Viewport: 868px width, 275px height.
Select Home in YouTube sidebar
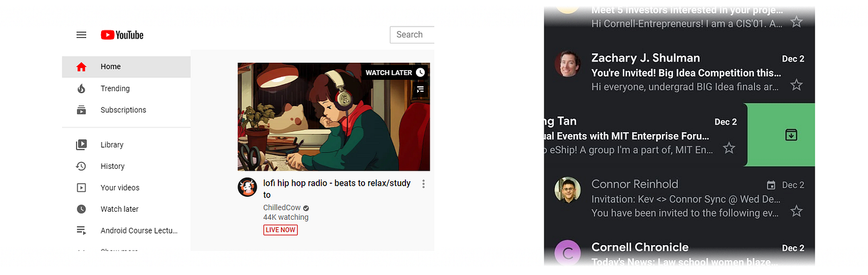point(126,66)
